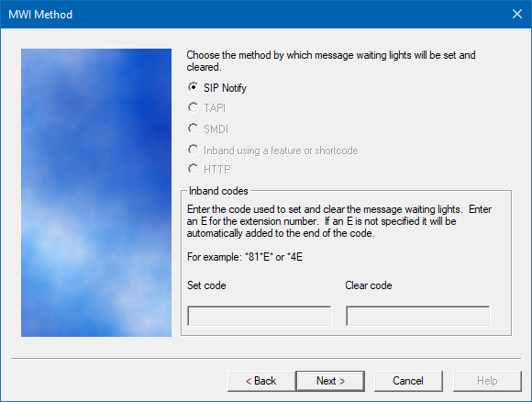
Task: Click the blue sky wizard banner image
Action: (x=96, y=193)
